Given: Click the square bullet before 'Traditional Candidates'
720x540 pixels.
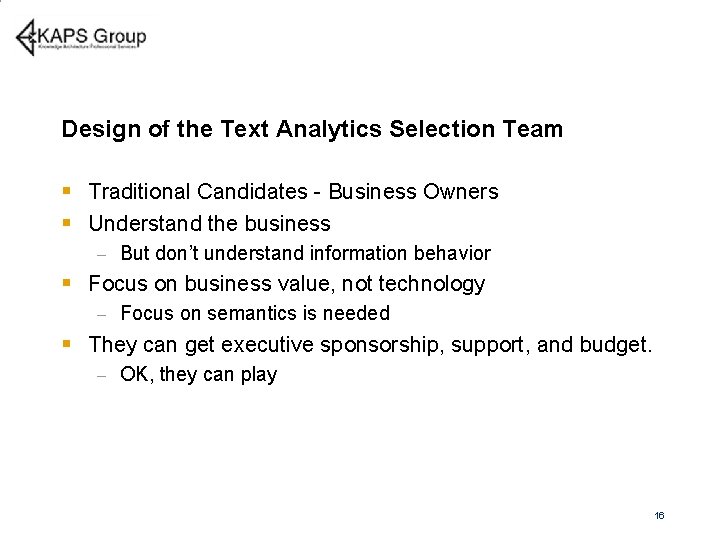Looking at the screenshot, I should coord(66,190).
